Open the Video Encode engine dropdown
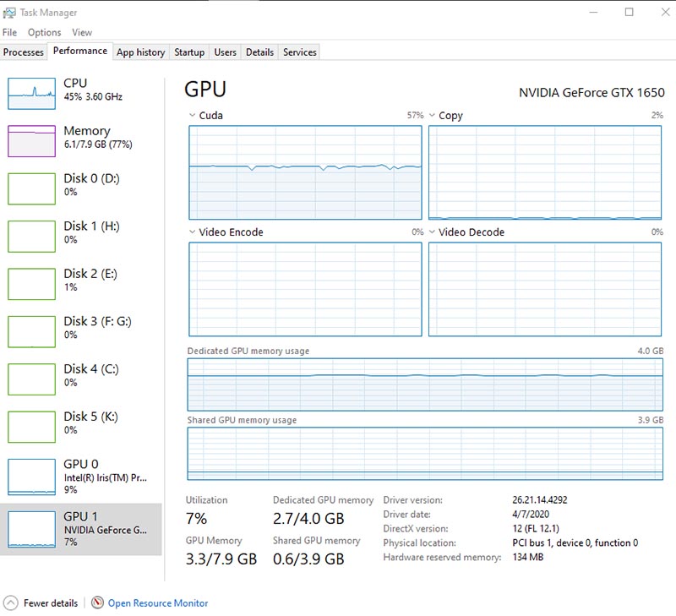The height and width of the screenshot is (616, 676). click(192, 232)
